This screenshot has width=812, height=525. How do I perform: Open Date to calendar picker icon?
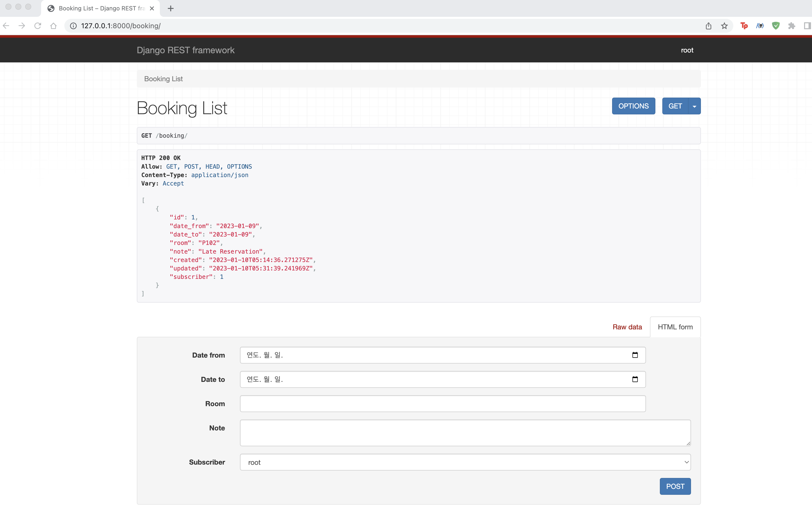tap(635, 379)
